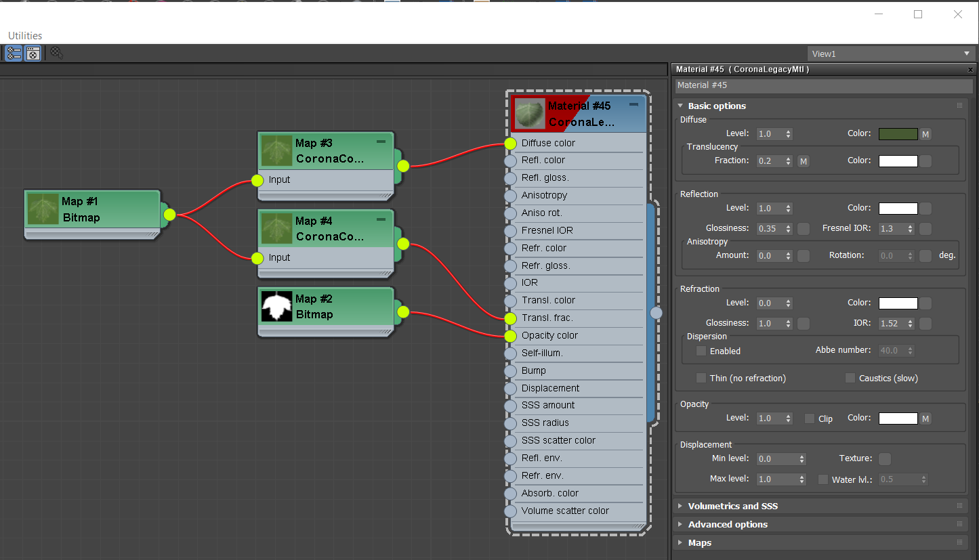This screenshot has height=560, width=979.
Task: Click the dark green Diffuse color swatch
Action: pyautogui.click(x=898, y=134)
